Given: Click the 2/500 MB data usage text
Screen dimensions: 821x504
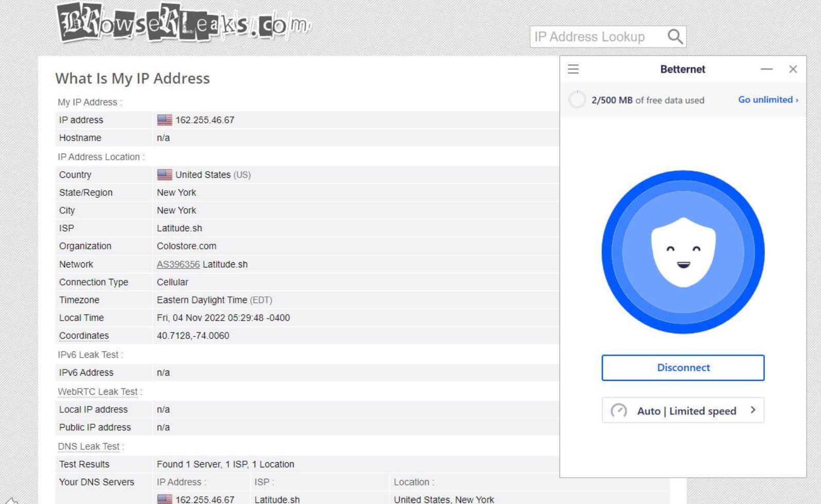Looking at the screenshot, I should (x=648, y=100).
